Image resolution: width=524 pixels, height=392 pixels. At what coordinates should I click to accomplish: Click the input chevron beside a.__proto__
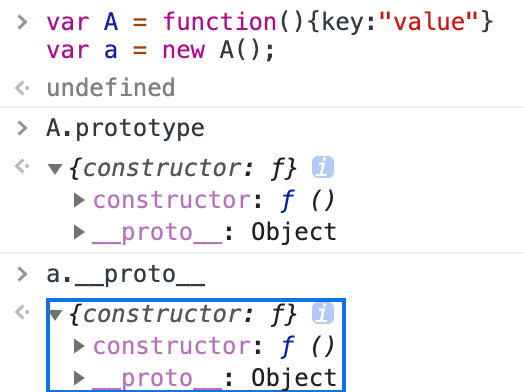22,274
